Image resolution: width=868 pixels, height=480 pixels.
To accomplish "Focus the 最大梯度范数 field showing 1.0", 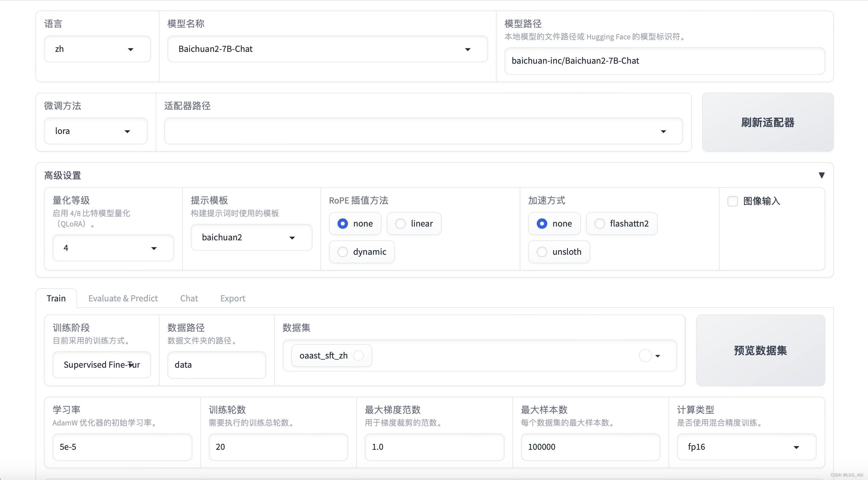I will [434, 447].
